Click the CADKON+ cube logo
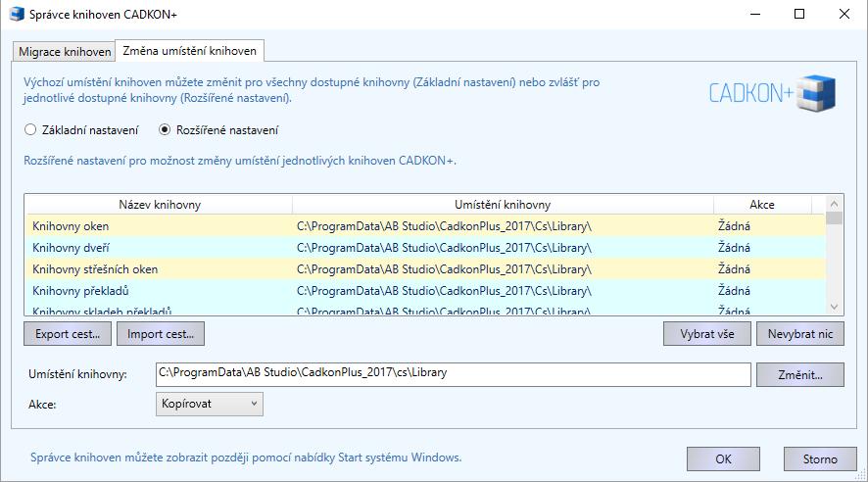Viewport: 868px width, 482px height. point(816,93)
